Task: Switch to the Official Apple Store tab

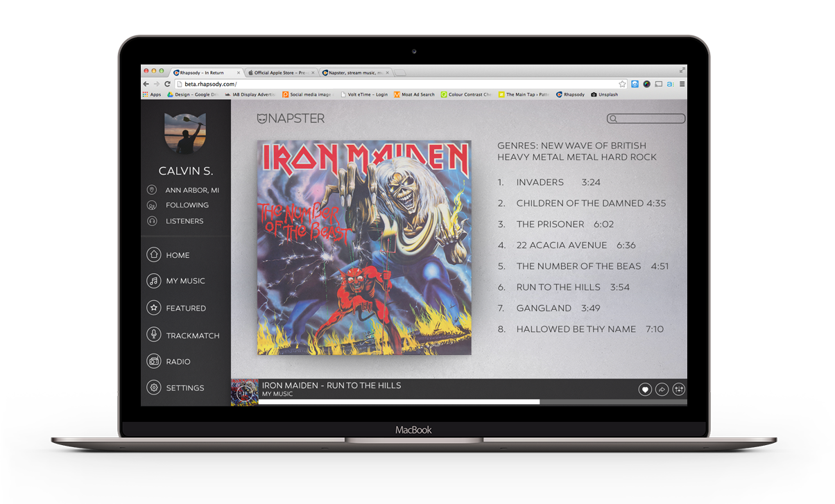Action: pyautogui.click(x=281, y=72)
